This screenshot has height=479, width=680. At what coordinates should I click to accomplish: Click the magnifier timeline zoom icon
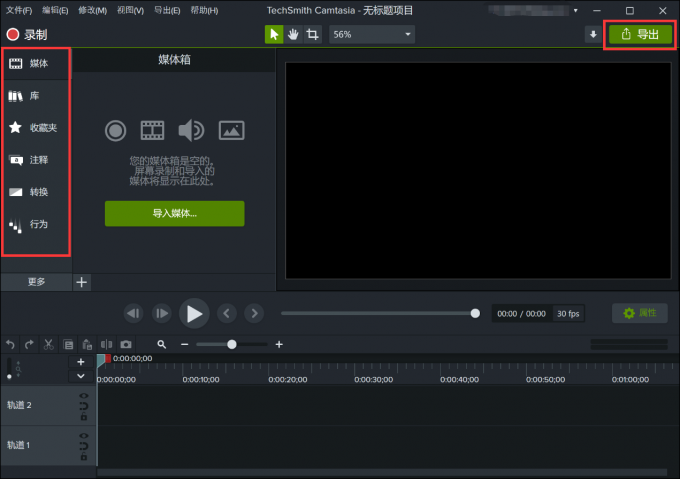[x=162, y=345]
